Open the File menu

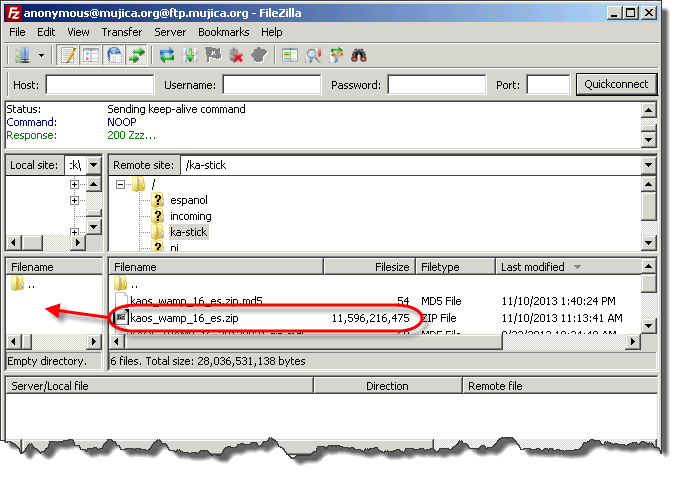17,32
